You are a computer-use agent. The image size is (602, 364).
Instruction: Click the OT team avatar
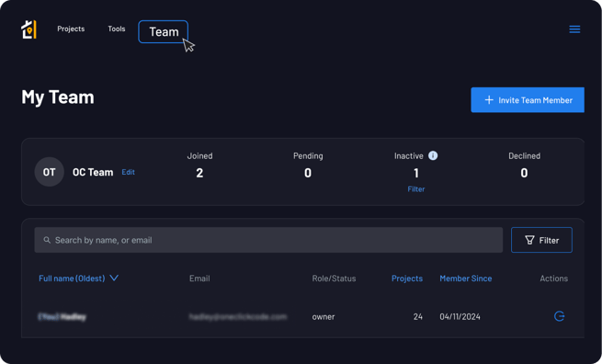[x=49, y=172]
